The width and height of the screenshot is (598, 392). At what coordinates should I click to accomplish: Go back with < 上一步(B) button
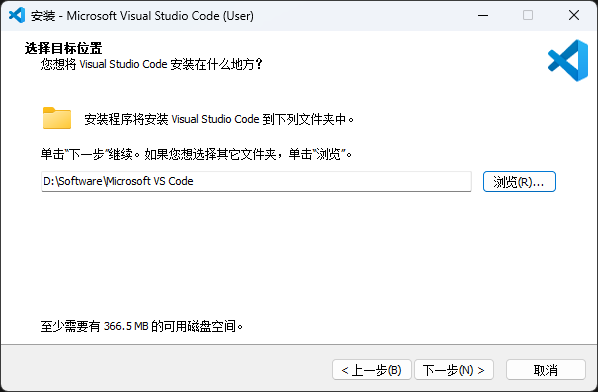tap(371, 370)
